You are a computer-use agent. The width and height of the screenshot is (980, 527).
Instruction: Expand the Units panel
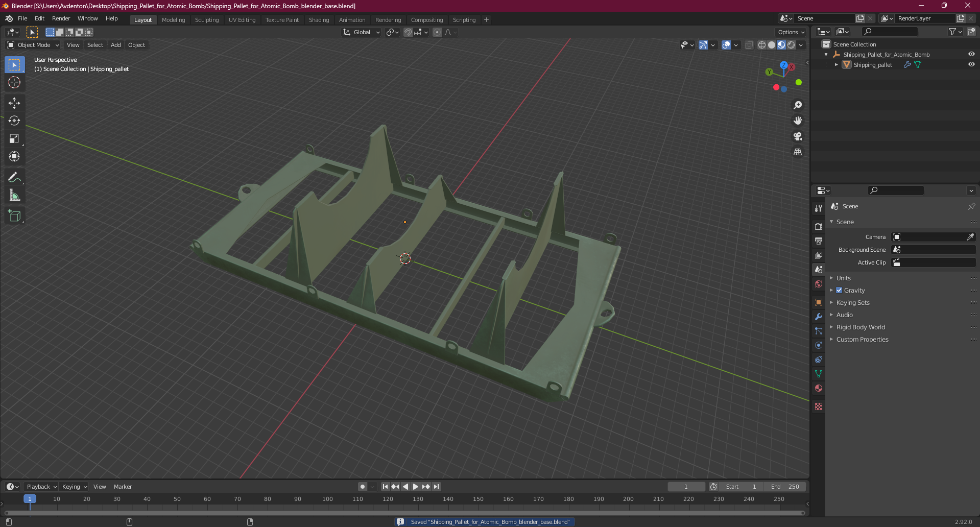point(843,278)
